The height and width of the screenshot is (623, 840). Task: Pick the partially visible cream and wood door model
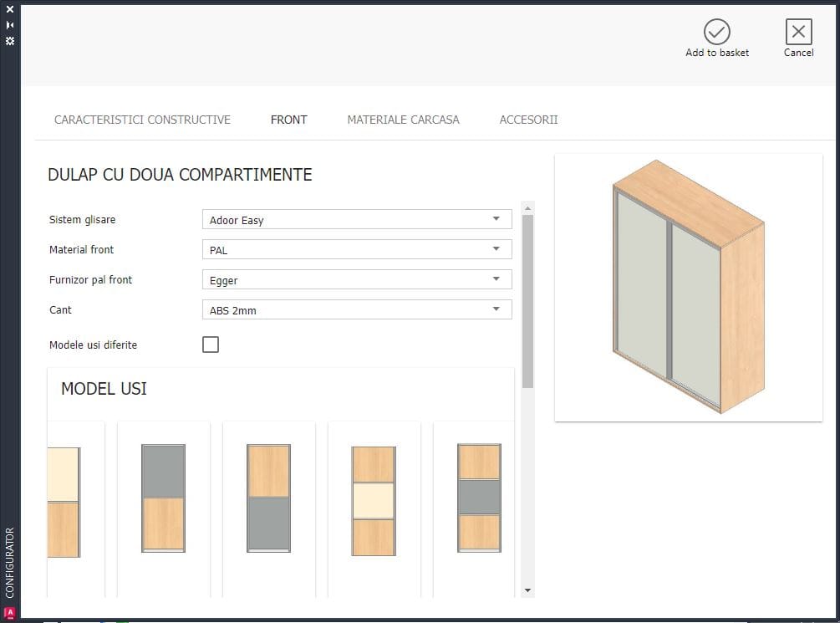pos(64,503)
